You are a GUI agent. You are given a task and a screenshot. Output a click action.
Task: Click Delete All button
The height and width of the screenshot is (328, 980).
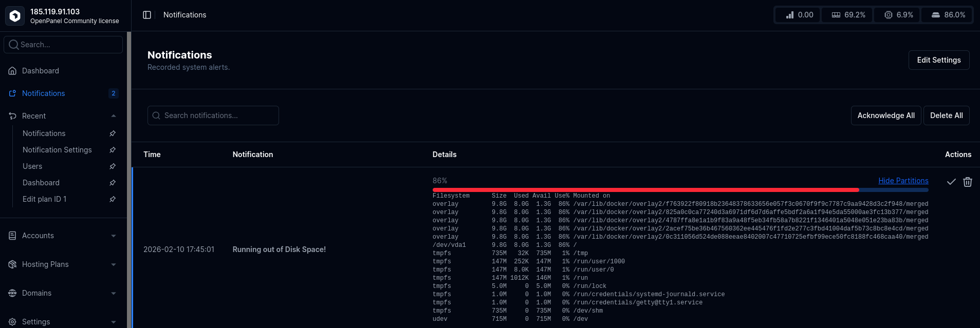[x=946, y=115]
